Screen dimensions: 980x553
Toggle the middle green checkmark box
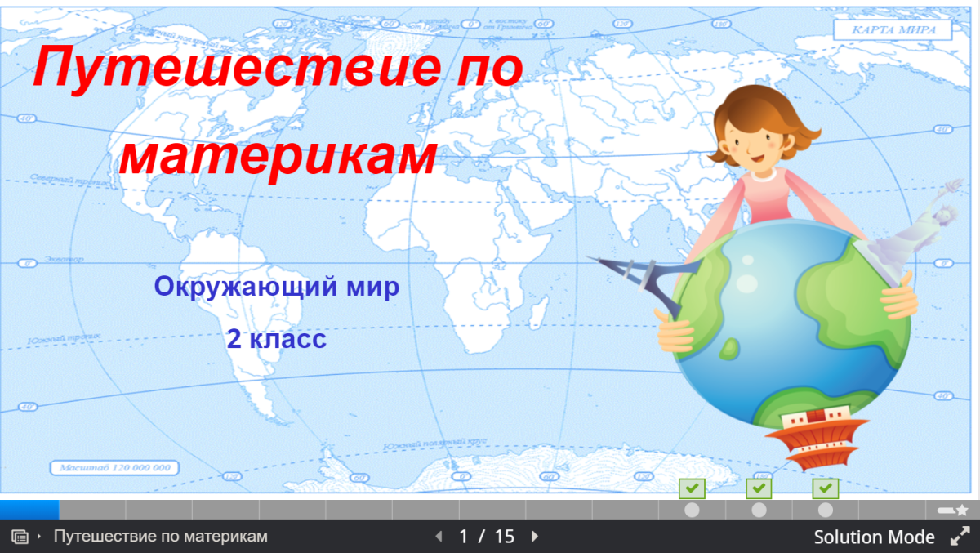[x=758, y=488]
